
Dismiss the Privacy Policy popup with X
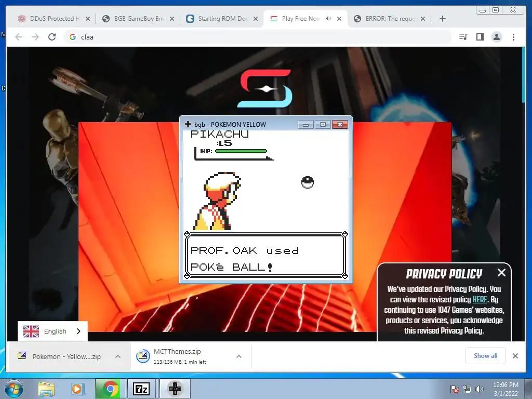click(501, 272)
